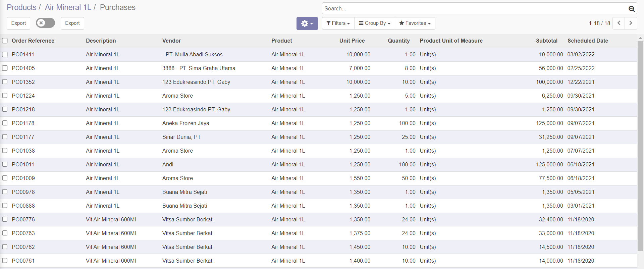Screen dimensions: 644x269
Task: Open order PO01038 row
Action: click(319, 151)
